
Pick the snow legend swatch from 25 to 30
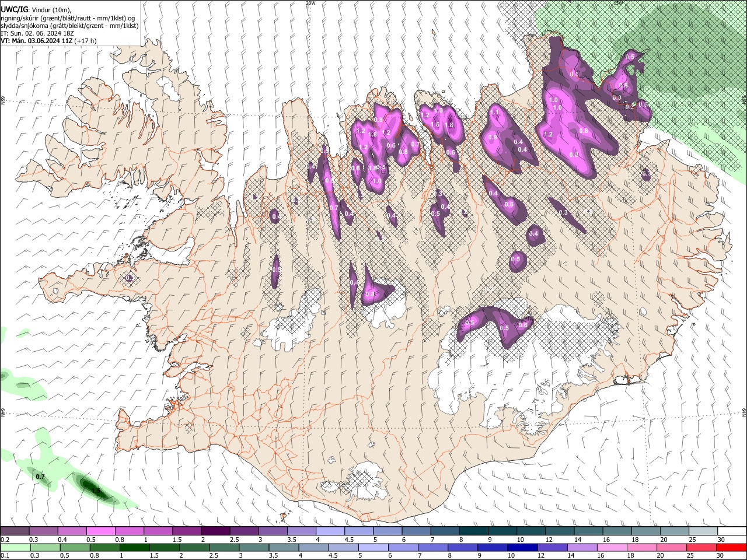click(703, 531)
